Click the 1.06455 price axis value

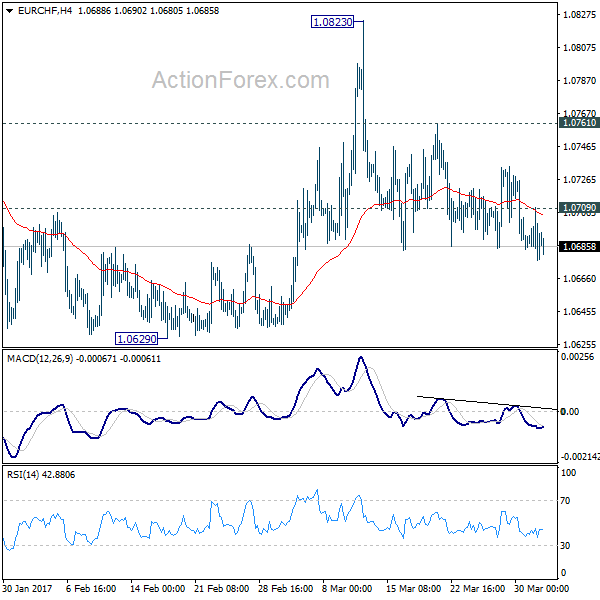(x=580, y=311)
